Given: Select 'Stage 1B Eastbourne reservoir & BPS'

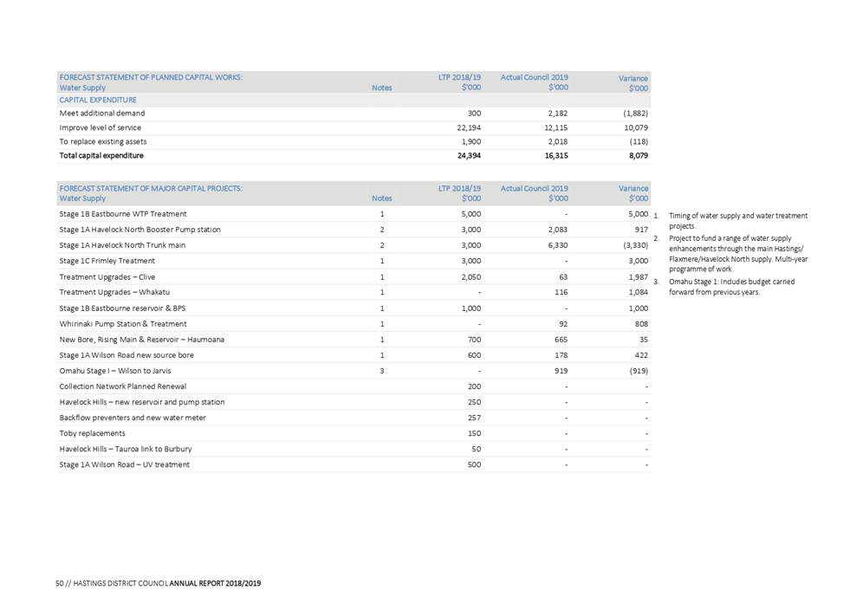Looking at the screenshot, I should [122, 308].
